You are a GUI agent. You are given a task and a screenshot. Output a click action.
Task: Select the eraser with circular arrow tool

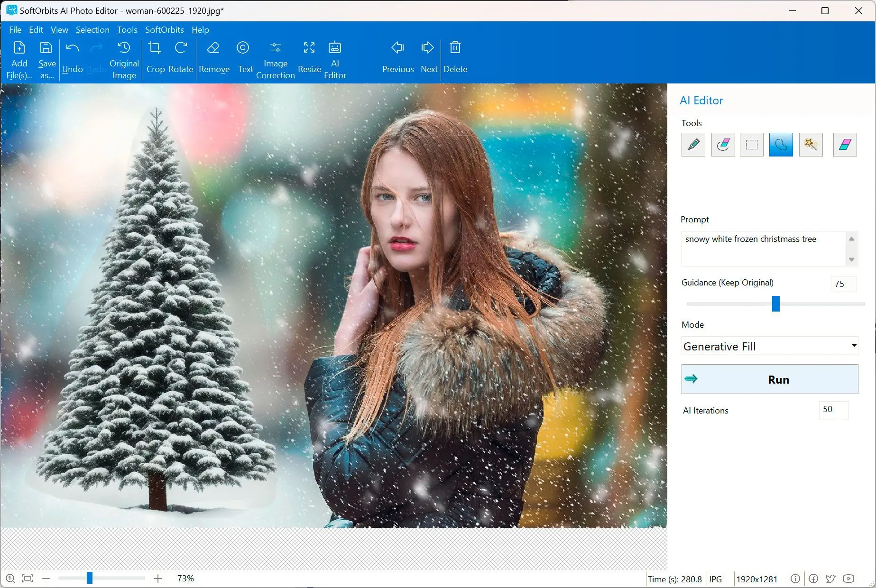click(723, 145)
